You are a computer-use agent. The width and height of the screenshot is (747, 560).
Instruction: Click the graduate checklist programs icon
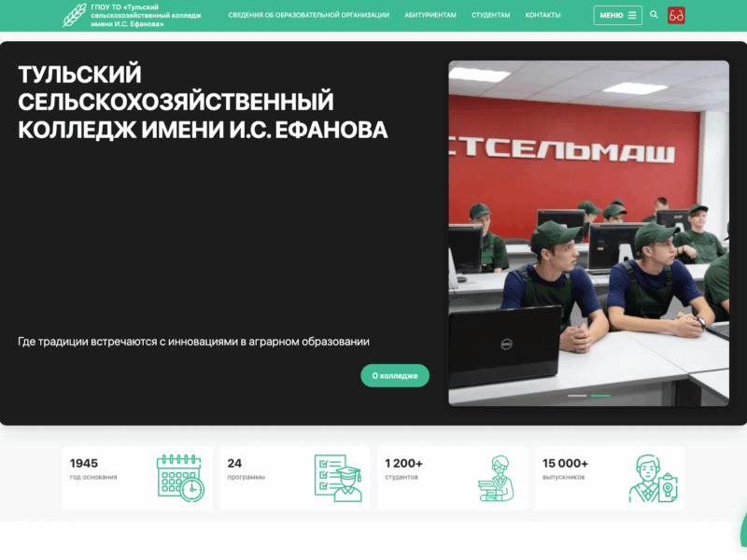tap(338, 478)
